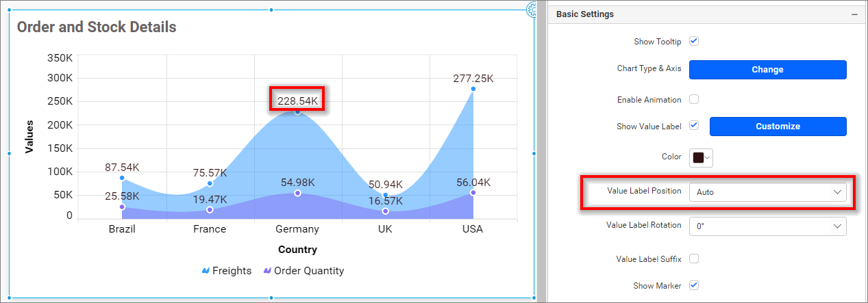Viewport: 868px width, 303px height.
Task: Click the Customize value label button
Action: click(x=778, y=127)
